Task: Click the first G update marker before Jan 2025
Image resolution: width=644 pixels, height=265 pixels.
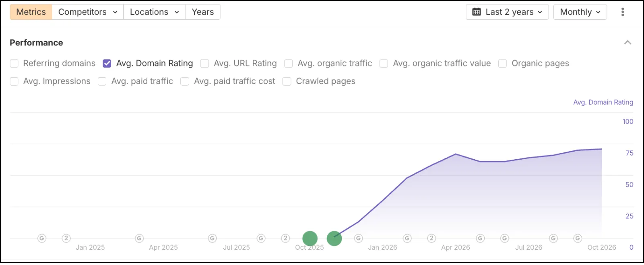Action: point(42,238)
